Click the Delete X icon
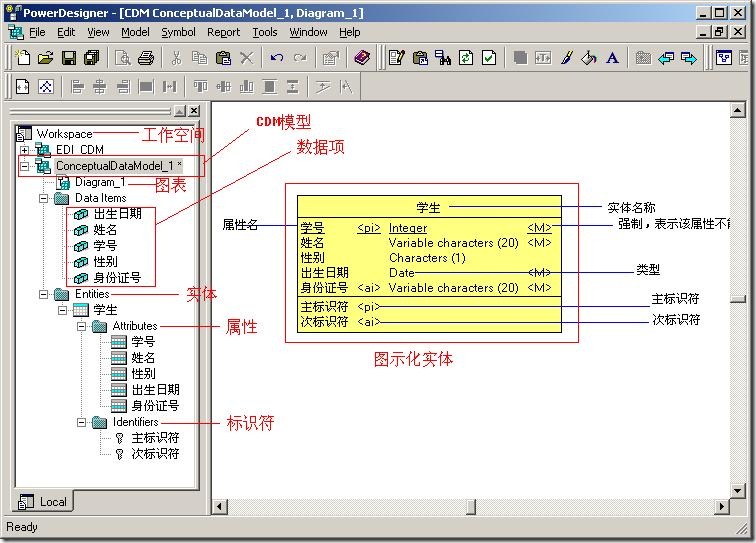 pos(246,58)
